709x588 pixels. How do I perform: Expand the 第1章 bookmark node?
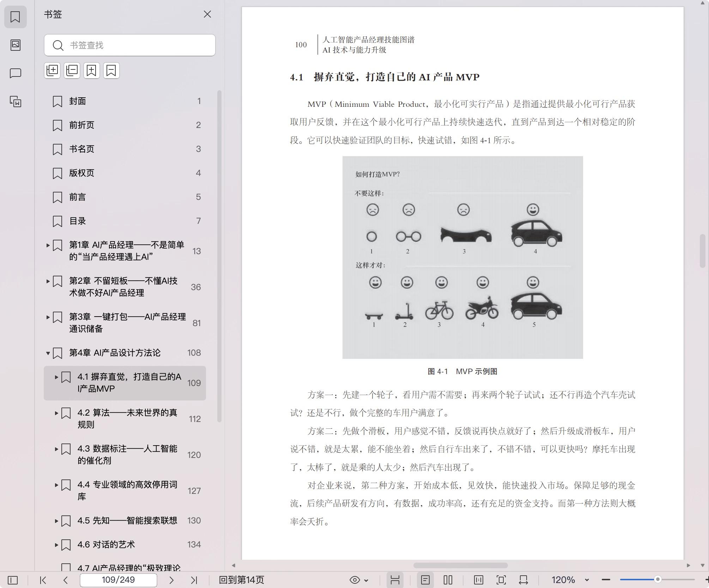click(48, 245)
